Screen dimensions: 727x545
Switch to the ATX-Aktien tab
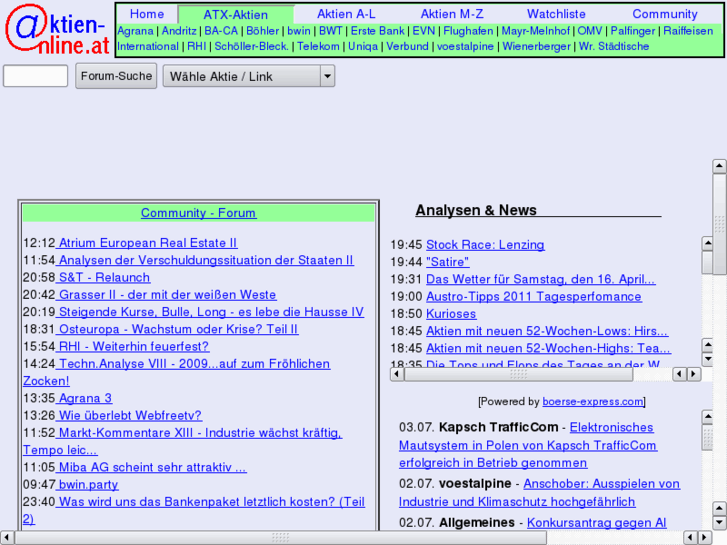click(236, 14)
